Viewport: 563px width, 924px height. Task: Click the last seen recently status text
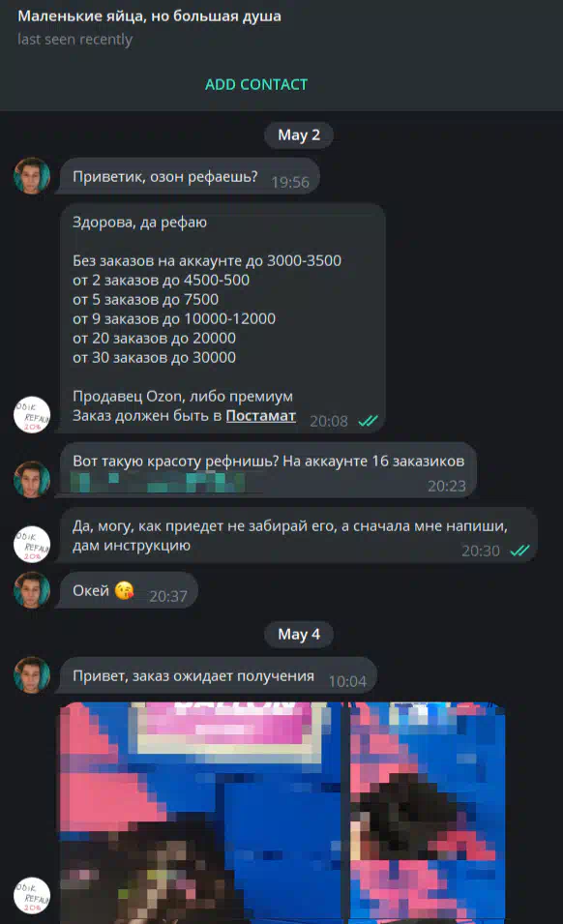click(x=74, y=40)
